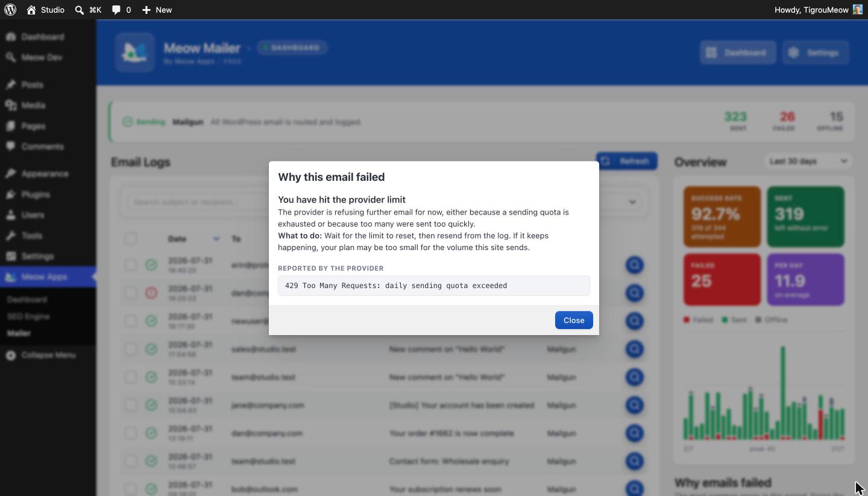Screen dimensions: 868x496
Task: Click the Posts pin icon in sidebar
Action: tap(11, 85)
